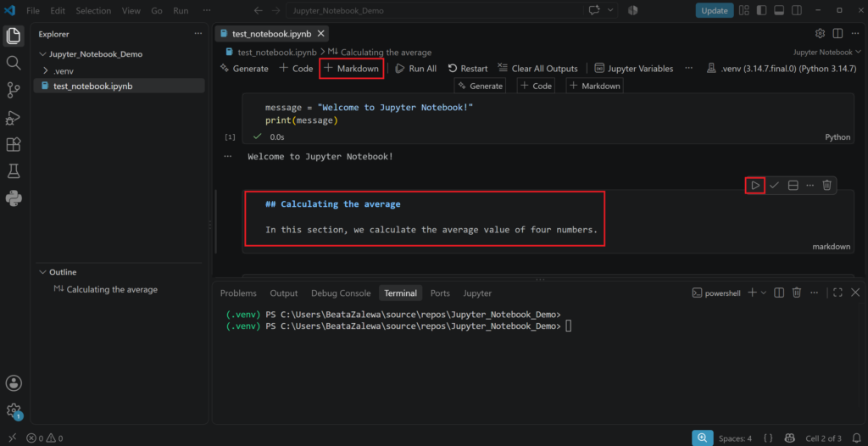Image resolution: width=868 pixels, height=446 pixels.
Task: Split the editor to the right
Action: 837,34
